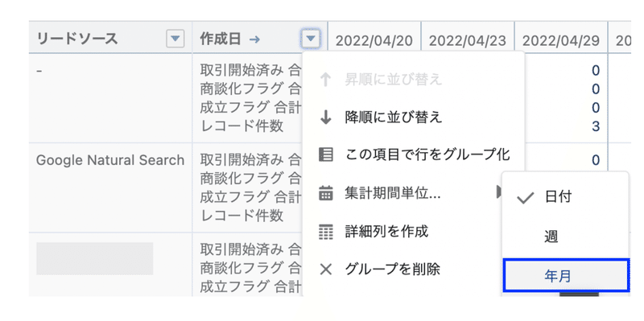This screenshot has height=321, width=644.
Task: Expand the 集計期間単位 submenu arrow
Action: click(498, 191)
